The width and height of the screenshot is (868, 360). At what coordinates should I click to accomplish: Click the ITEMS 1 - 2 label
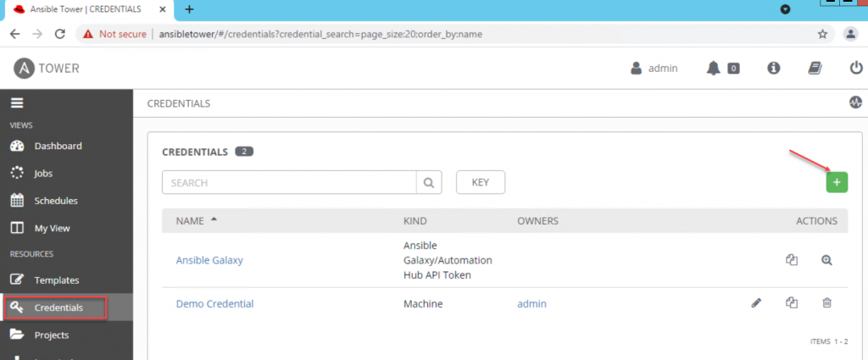829,341
